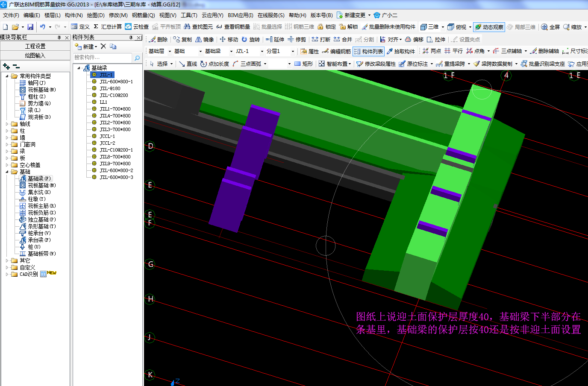Click the undo arrow icon

(x=43, y=26)
